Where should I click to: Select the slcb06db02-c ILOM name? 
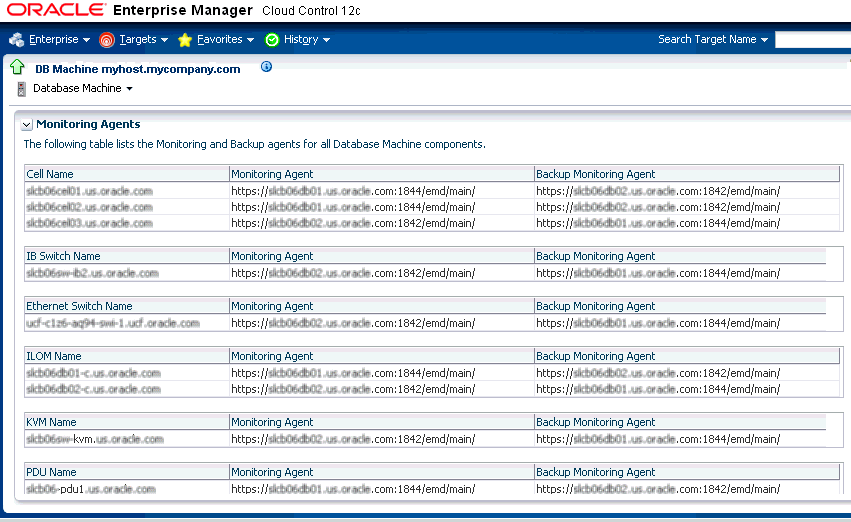93,390
